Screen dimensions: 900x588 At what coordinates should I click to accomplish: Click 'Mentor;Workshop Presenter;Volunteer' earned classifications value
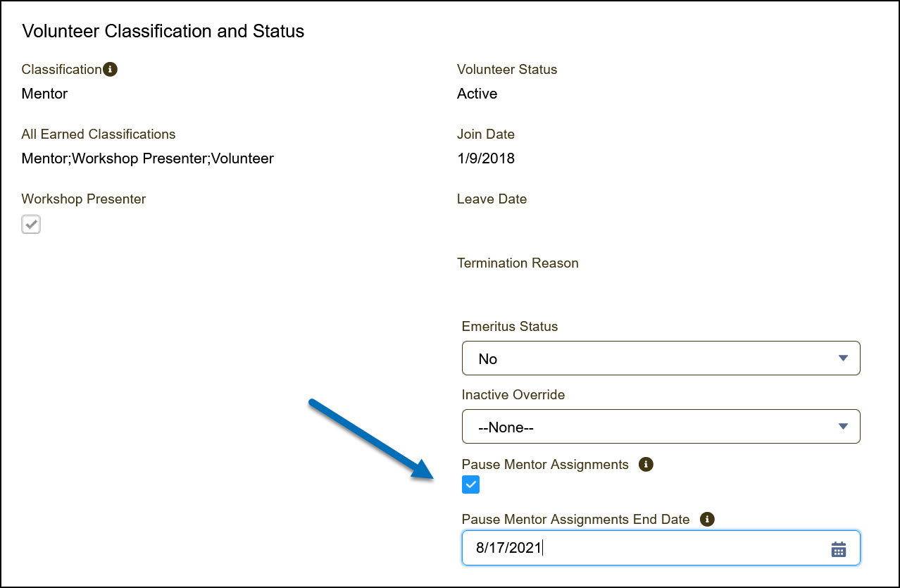(x=148, y=158)
